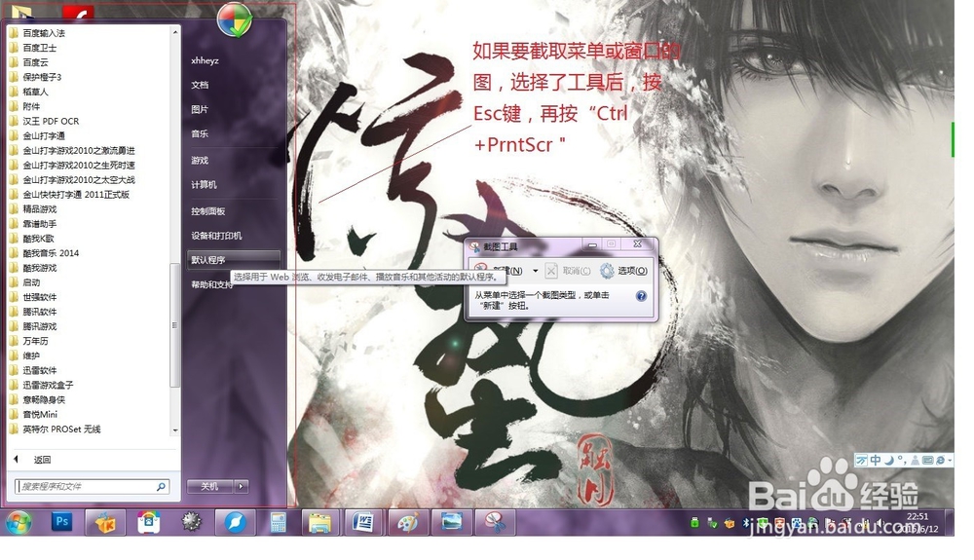Image resolution: width=974 pixels, height=560 pixels.
Task: Click the programs list scroll-up arrow
Action: (175, 32)
